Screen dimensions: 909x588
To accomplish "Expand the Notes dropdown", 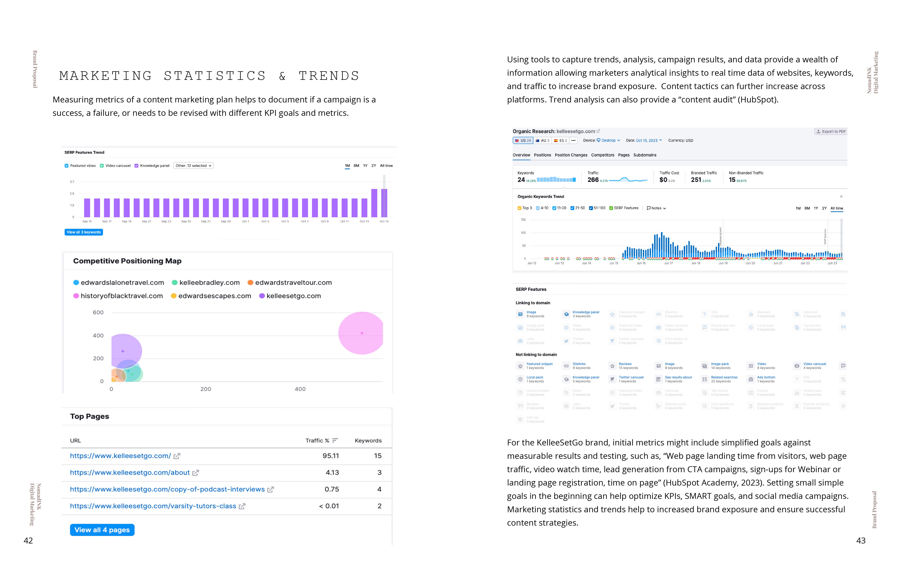I will 656,208.
